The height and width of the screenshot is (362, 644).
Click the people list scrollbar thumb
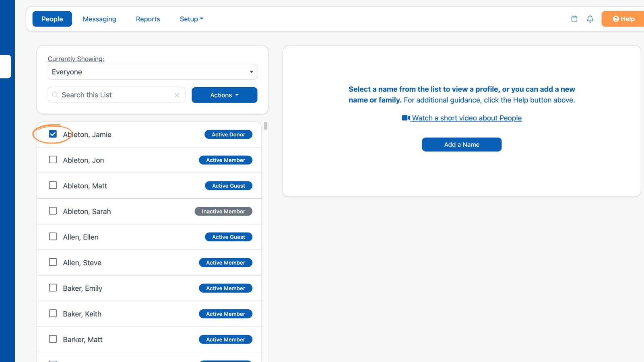tap(265, 126)
